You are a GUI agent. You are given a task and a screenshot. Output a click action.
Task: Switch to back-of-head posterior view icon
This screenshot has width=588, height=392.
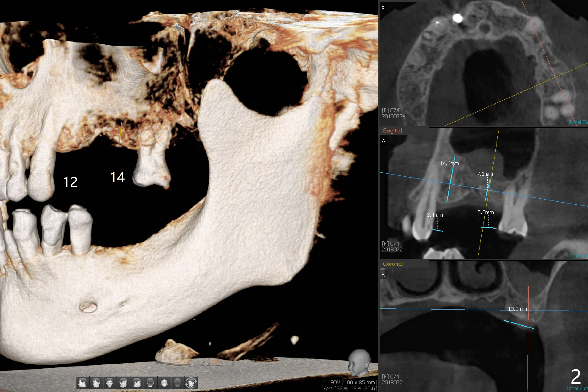tap(150, 382)
